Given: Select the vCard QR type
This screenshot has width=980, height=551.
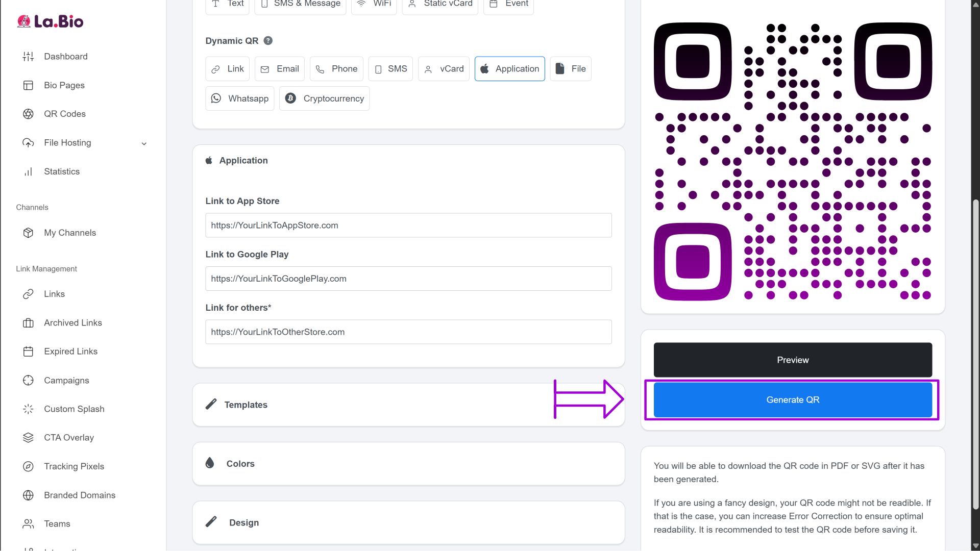Looking at the screenshot, I should pyautogui.click(x=443, y=69).
